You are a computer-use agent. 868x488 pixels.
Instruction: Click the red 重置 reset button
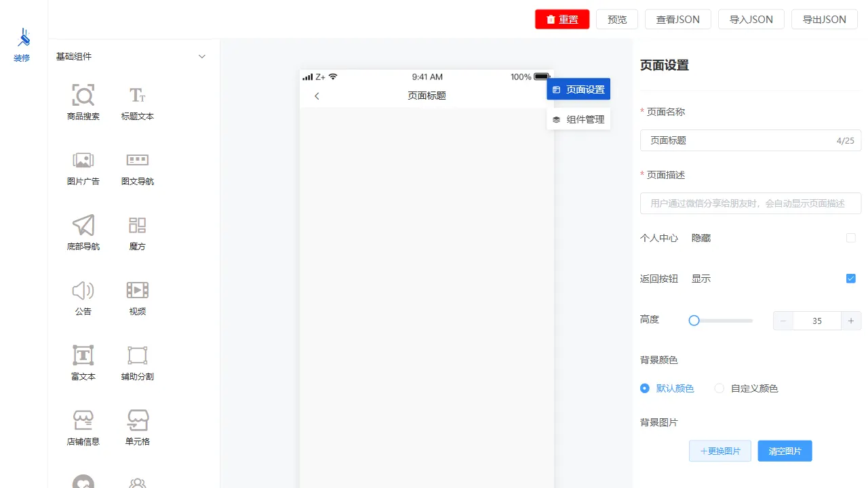coord(562,19)
